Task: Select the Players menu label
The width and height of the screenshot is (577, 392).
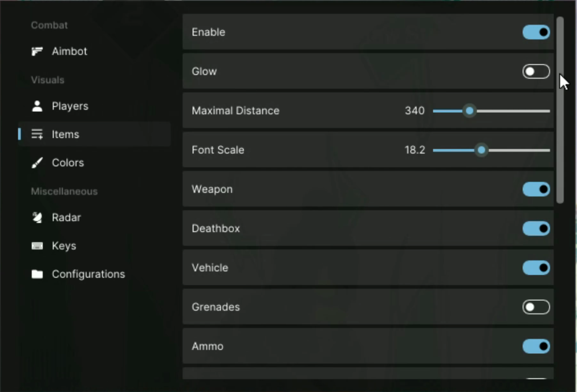Action: (x=70, y=107)
